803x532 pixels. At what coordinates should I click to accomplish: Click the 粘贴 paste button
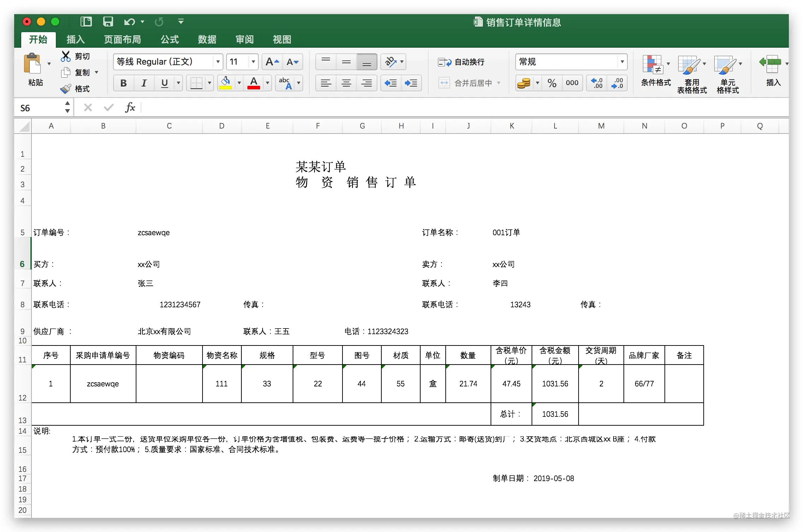click(36, 70)
